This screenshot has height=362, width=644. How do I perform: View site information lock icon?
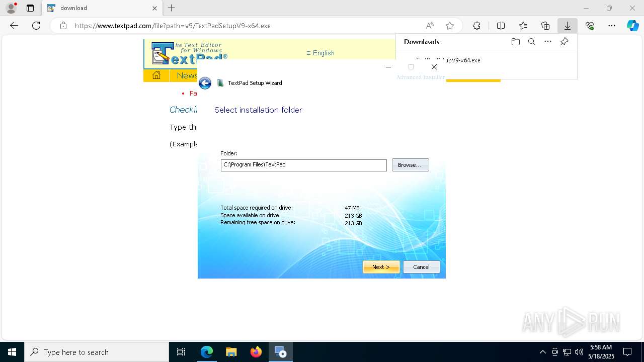(x=63, y=26)
